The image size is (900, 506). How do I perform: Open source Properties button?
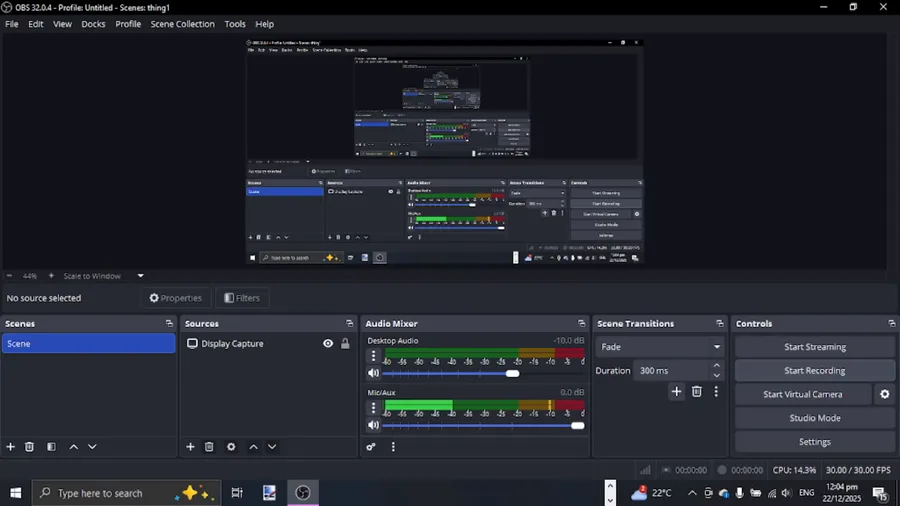[x=176, y=298]
